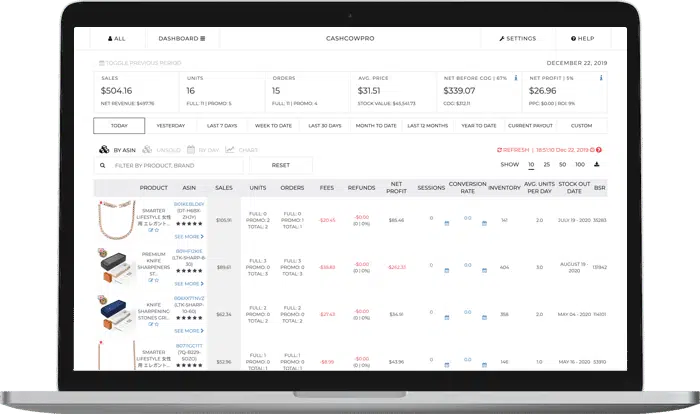This screenshot has width=700, height=414.
Task: Select the TODAY period tab
Action: click(x=119, y=125)
